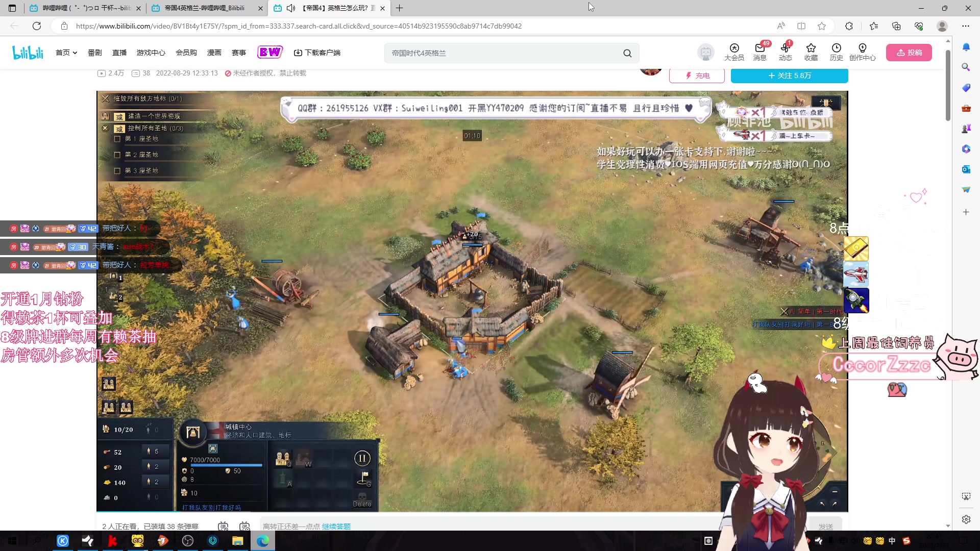980x551 pixels.
Task: Open the tab actions menu icon
Action: click(x=12, y=8)
